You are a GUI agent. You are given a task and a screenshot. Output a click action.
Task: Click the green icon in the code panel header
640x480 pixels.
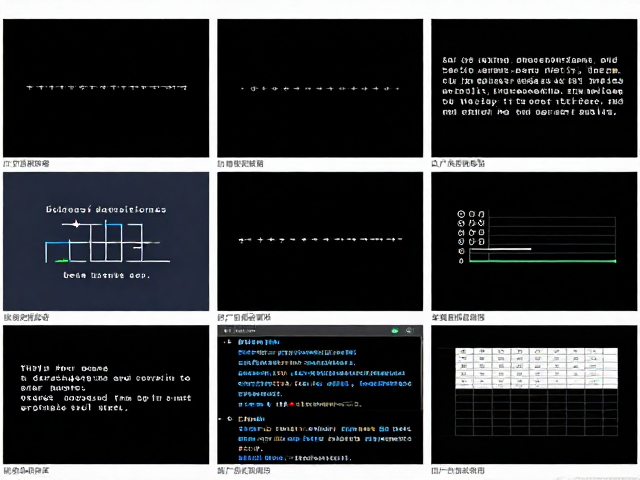(394, 331)
